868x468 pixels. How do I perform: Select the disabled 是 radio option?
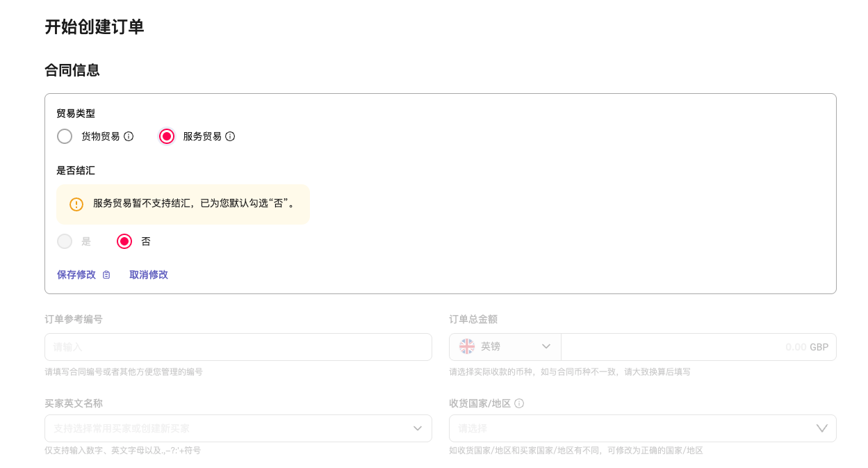[x=65, y=241]
